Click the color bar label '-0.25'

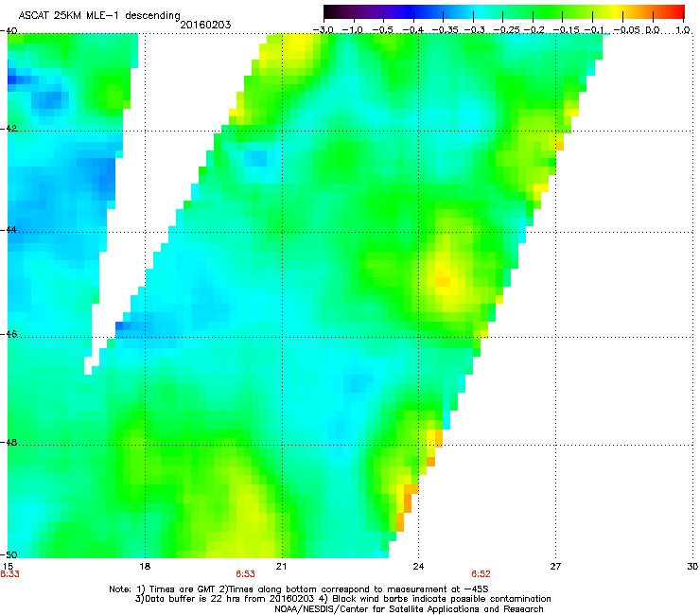point(507,30)
